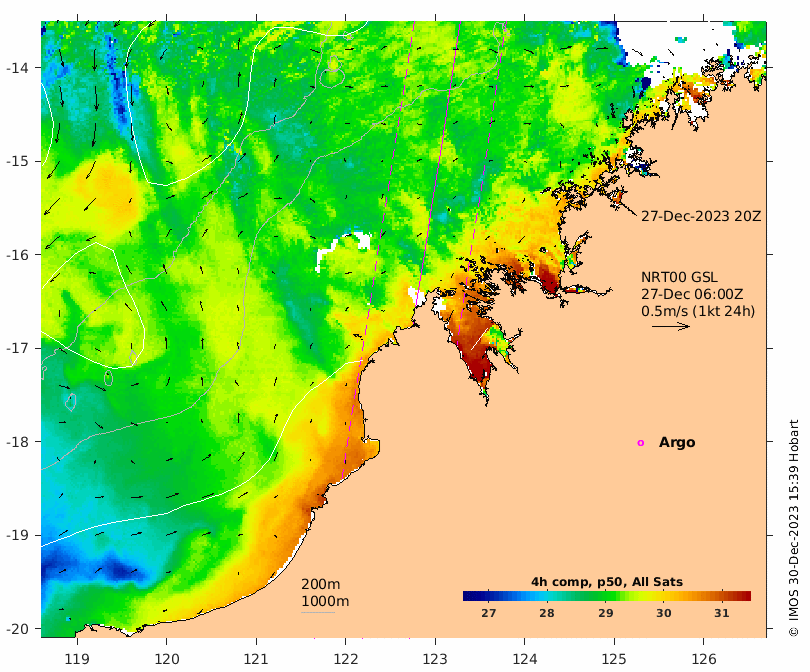
Task: Click the longitude axis label '123'
Action: [x=435, y=659]
